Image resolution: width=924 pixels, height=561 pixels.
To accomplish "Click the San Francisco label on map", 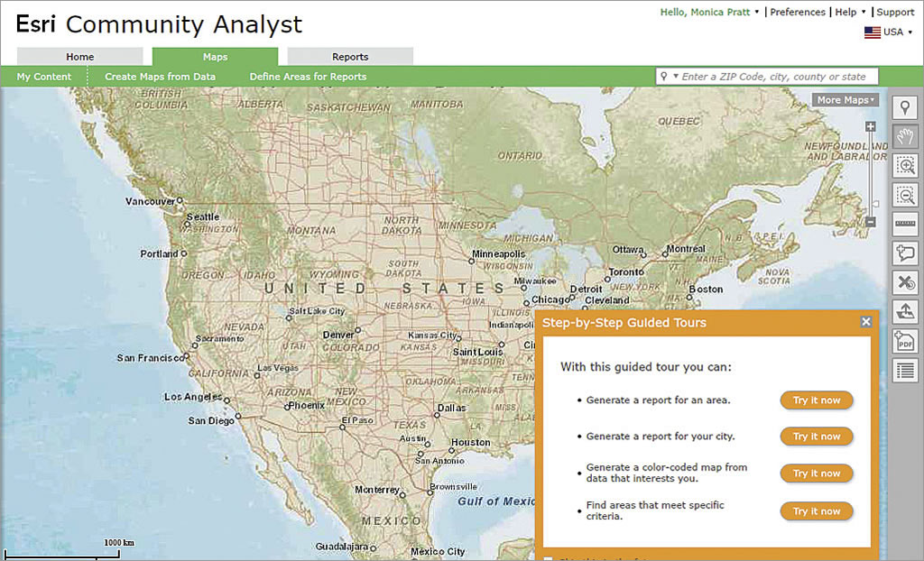I will [x=151, y=358].
